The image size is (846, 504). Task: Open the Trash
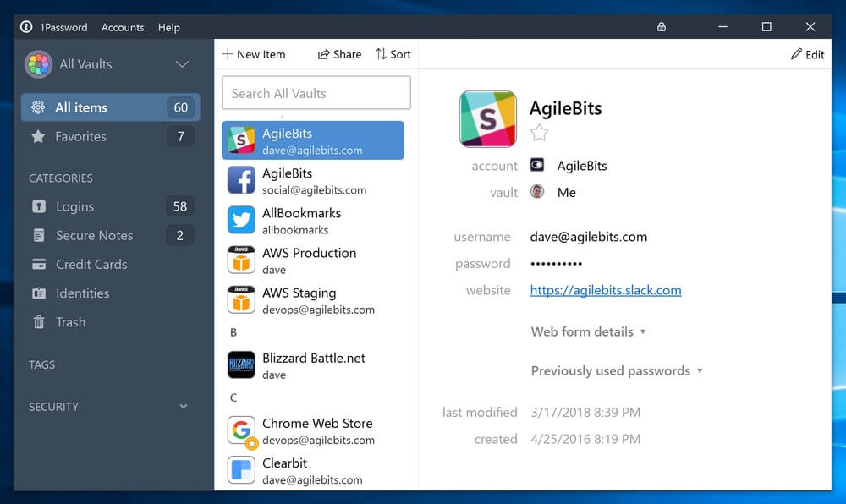tap(69, 322)
